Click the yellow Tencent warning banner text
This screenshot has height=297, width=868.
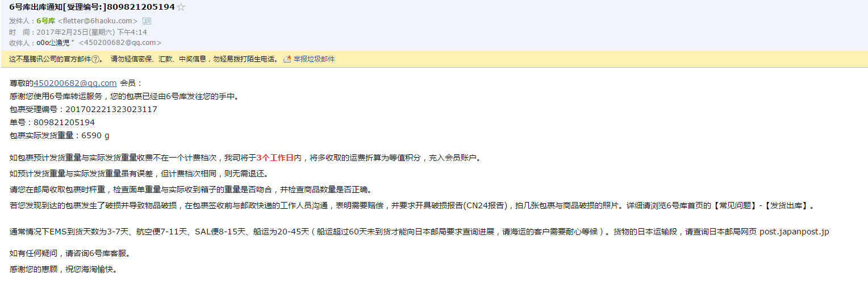pos(143,59)
